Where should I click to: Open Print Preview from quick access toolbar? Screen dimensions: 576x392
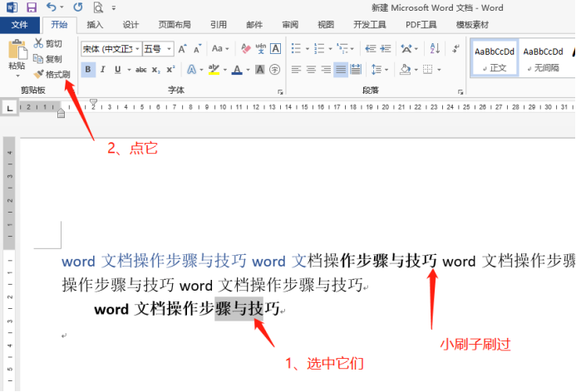[x=98, y=7]
